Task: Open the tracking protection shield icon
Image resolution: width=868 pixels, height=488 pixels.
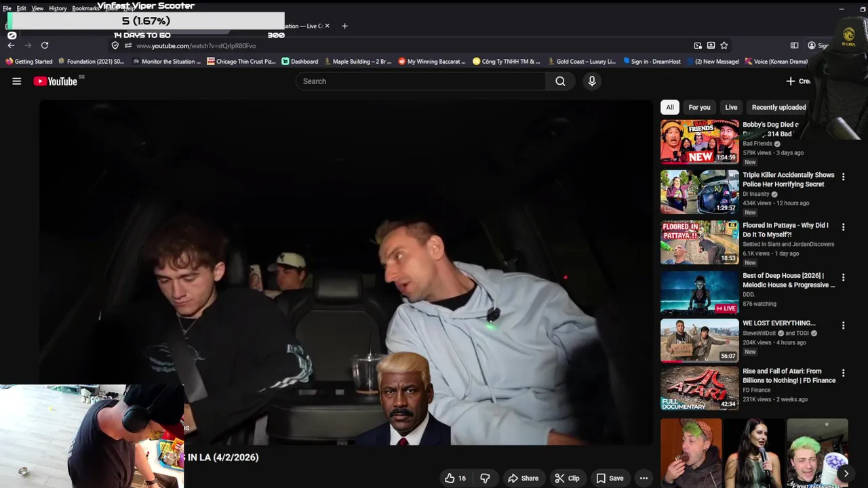Action: (115, 45)
